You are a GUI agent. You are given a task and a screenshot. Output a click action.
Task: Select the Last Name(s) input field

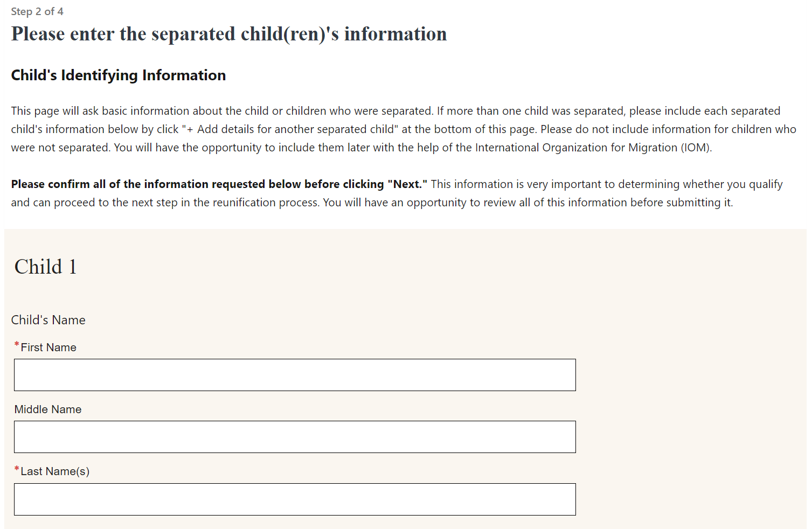pos(295,499)
